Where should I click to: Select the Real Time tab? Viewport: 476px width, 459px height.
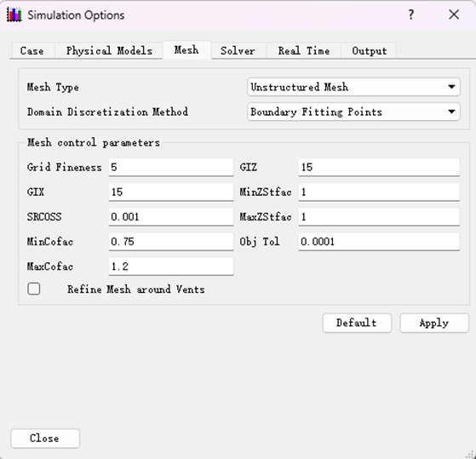(304, 51)
